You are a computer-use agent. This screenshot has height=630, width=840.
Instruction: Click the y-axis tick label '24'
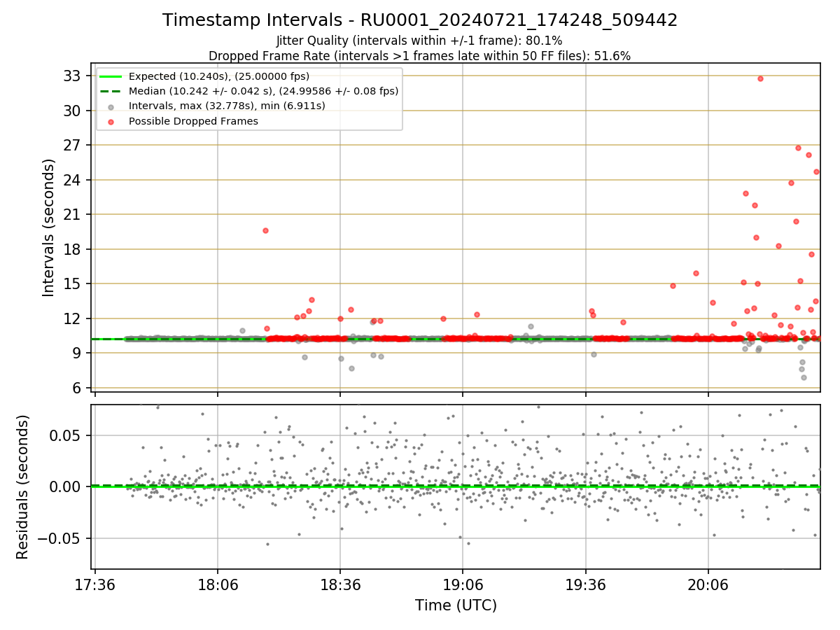[72, 180]
